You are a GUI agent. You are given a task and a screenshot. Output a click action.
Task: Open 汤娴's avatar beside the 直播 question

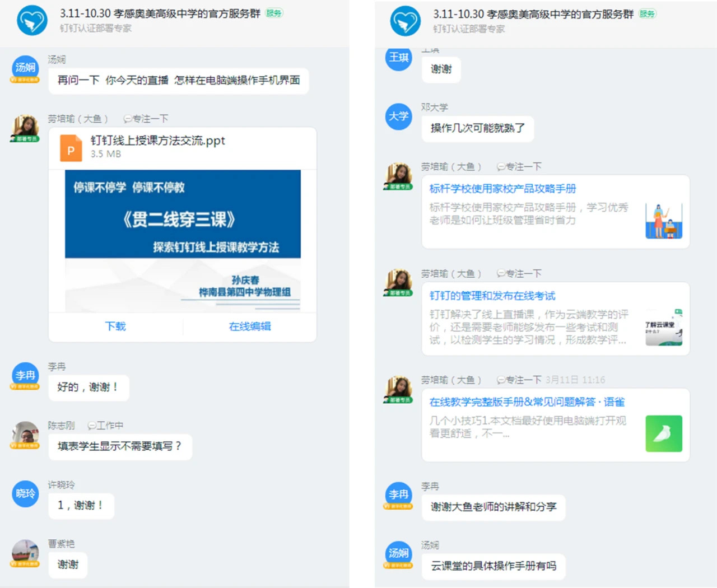[25, 68]
